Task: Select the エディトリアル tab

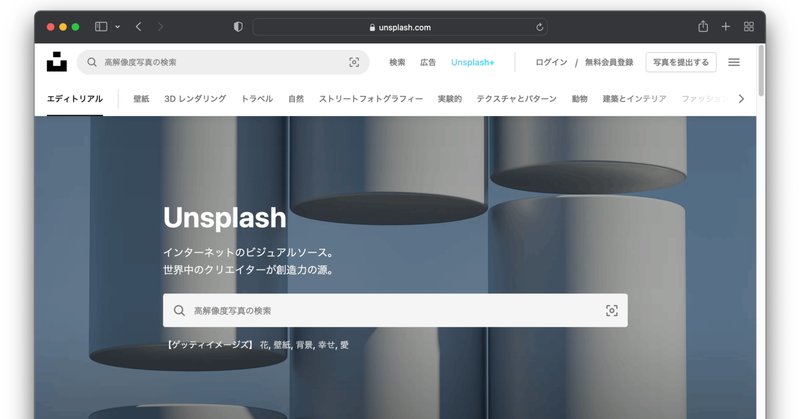Action: point(75,99)
